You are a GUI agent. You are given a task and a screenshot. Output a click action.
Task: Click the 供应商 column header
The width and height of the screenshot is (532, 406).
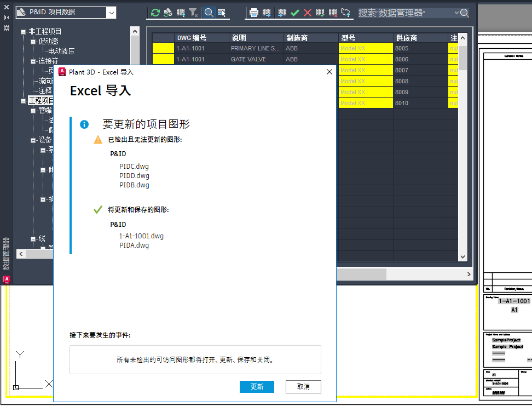pos(420,38)
